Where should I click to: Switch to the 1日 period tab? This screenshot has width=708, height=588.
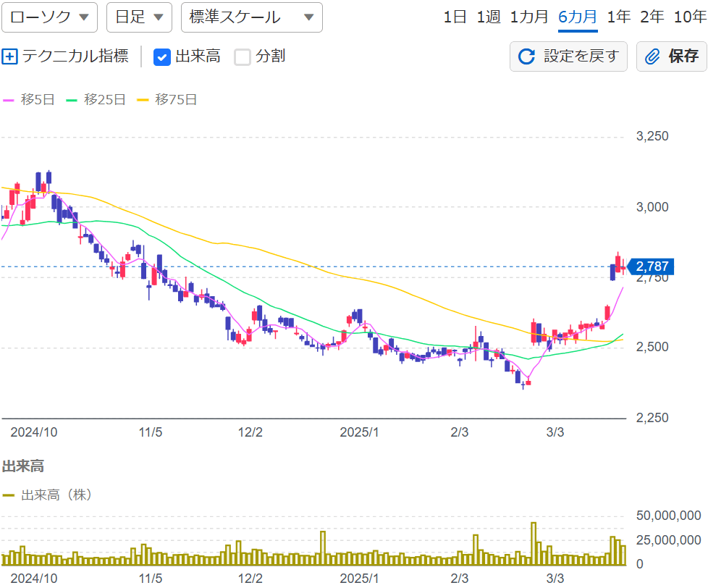(454, 17)
